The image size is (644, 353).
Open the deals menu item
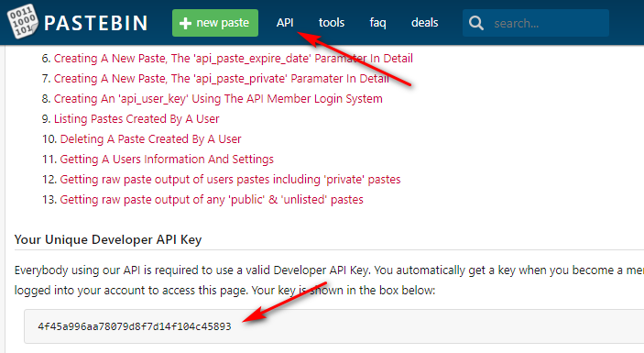pos(425,23)
